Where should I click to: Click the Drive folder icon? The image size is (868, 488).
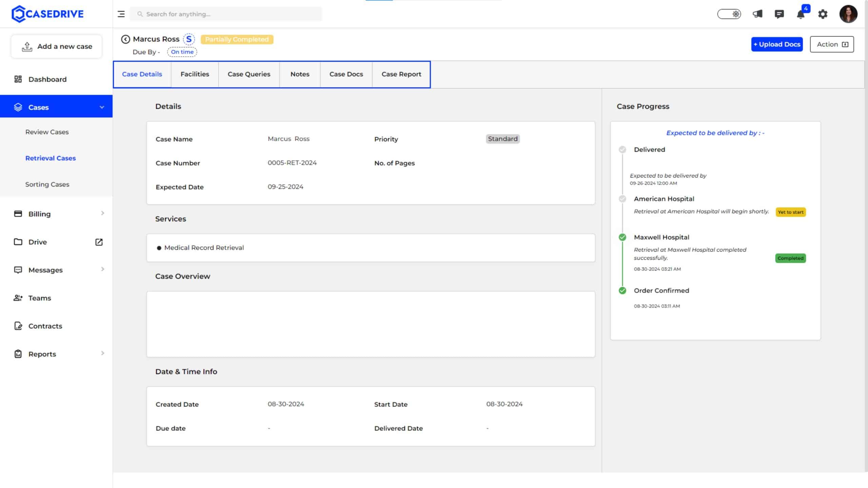point(18,242)
